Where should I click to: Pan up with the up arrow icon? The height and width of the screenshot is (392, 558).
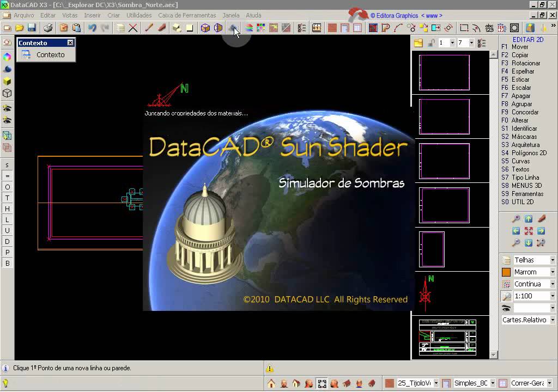tap(529, 218)
